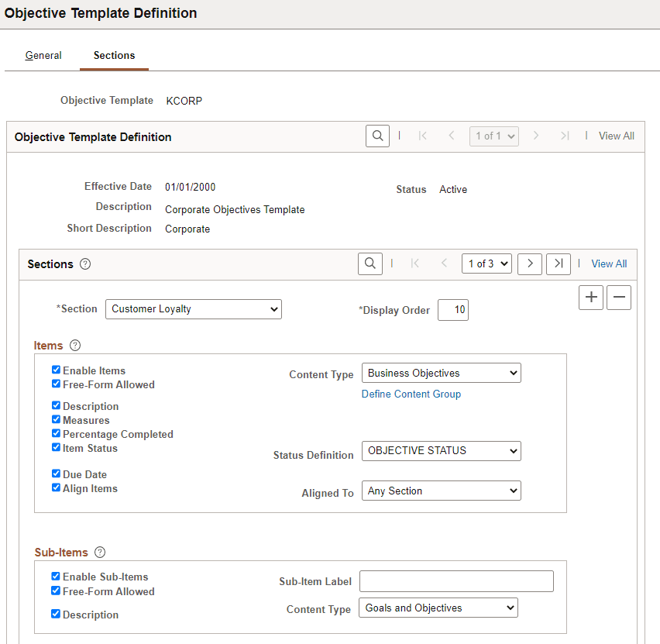660x644 pixels.
Task: Add a new section row with the plus icon
Action: coord(591,297)
